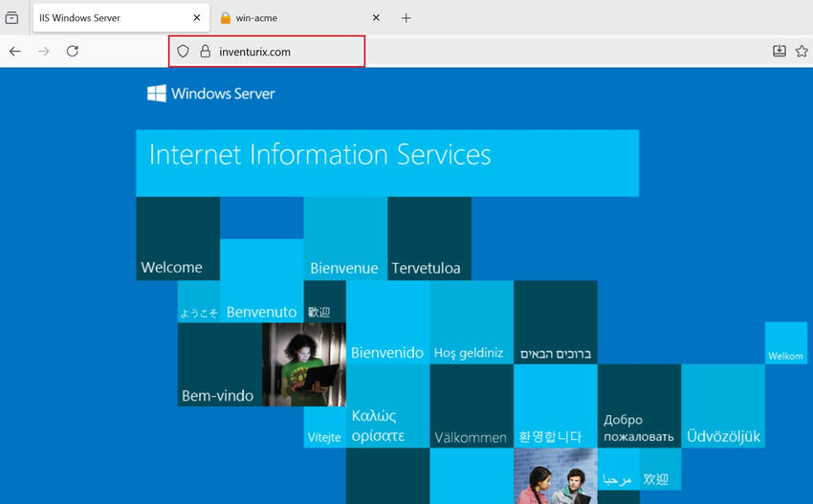Click the Добро пожаловать tile

(x=639, y=406)
